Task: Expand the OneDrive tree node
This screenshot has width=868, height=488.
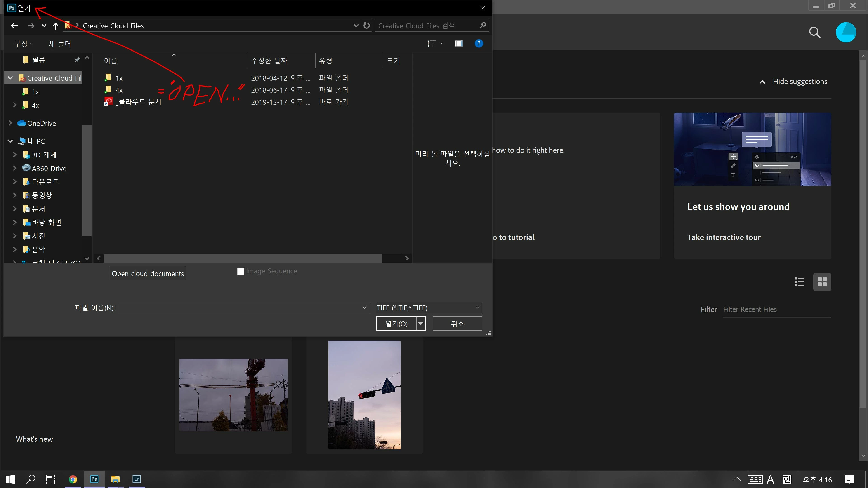Action: (x=10, y=123)
